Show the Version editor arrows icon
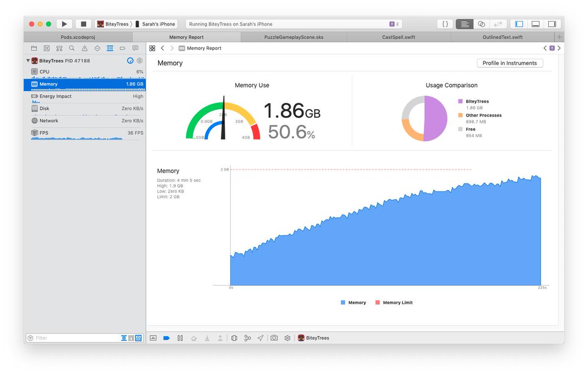The image size is (588, 375). coord(498,24)
